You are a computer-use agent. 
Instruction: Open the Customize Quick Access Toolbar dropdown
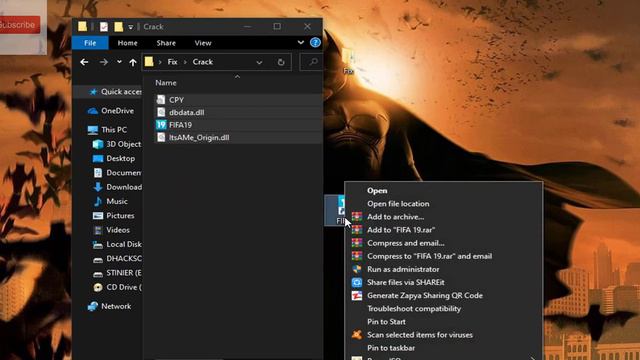[131, 27]
